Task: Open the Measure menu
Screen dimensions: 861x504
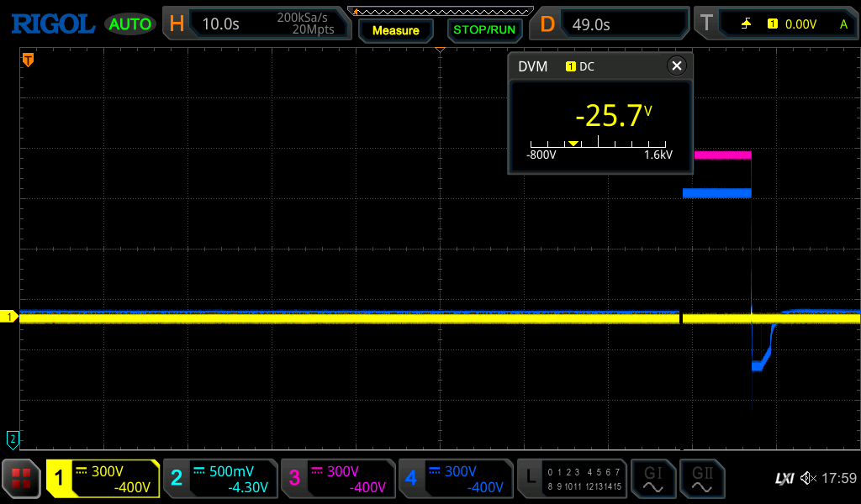Action: pos(395,30)
